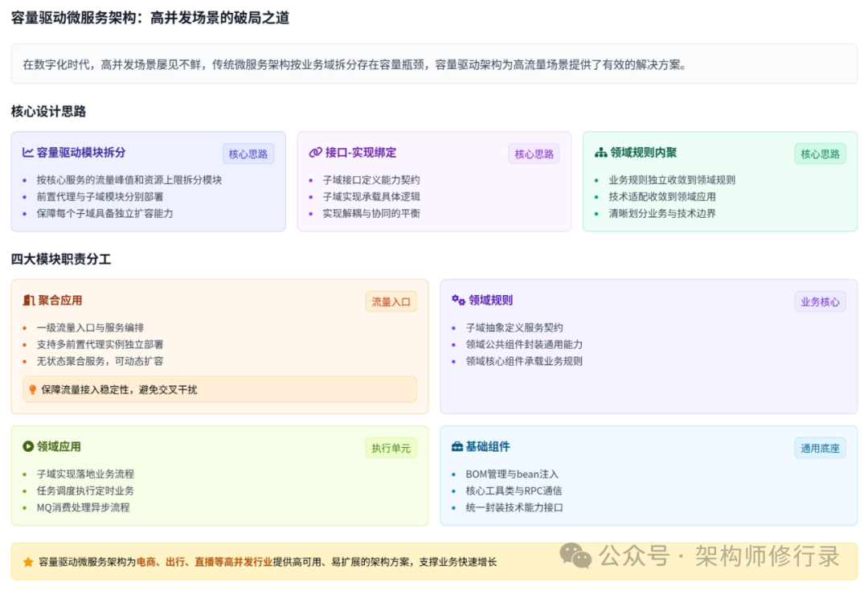Click the door icon beside 聚合应用
Image resolution: width=868 pixels, height=591 pixels.
point(29,300)
